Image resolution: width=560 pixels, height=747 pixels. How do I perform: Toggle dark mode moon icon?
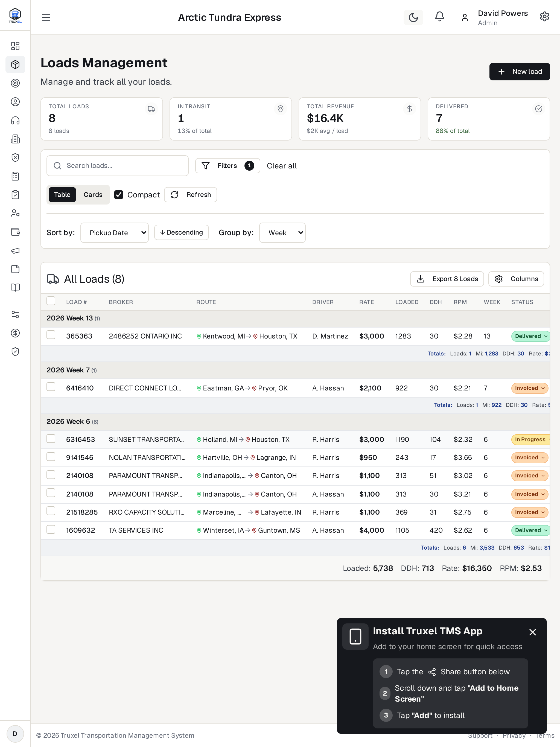(413, 17)
